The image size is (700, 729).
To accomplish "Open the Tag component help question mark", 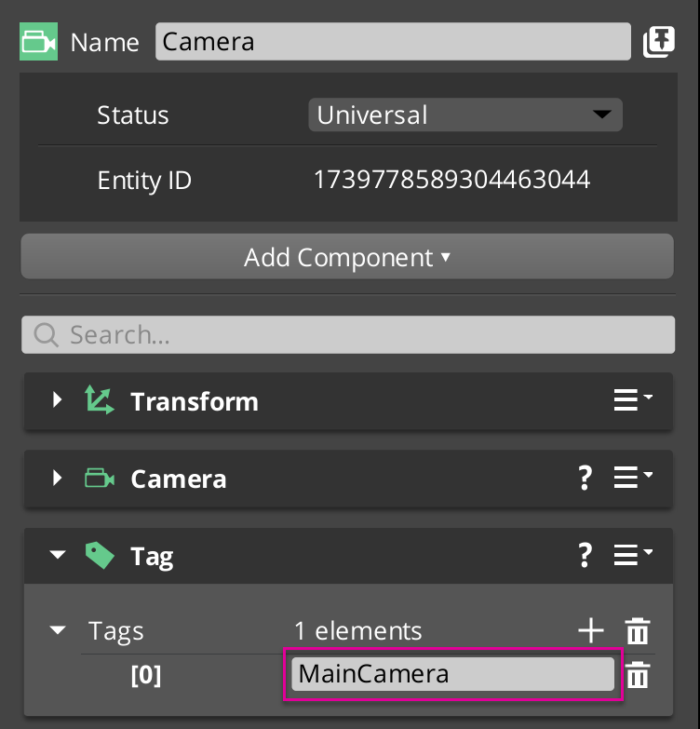I will [x=585, y=556].
